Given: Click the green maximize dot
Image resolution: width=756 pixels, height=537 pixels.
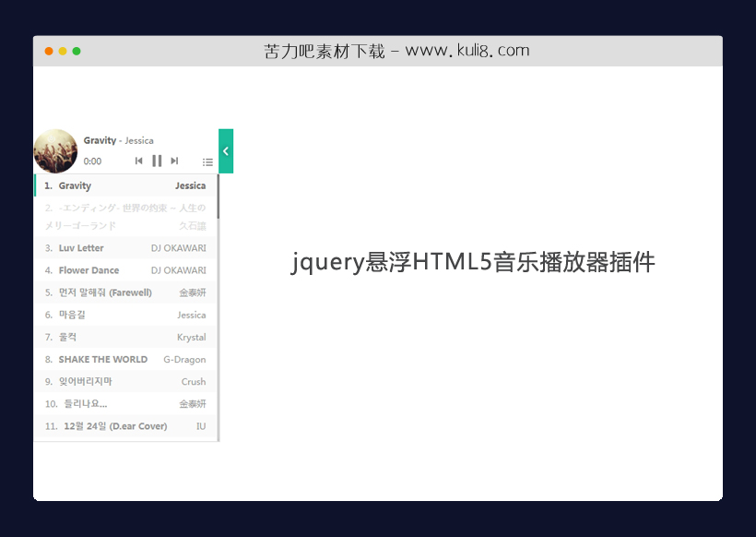Looking at the screenshot, I should pyautogui.click(x=77, y=53).
